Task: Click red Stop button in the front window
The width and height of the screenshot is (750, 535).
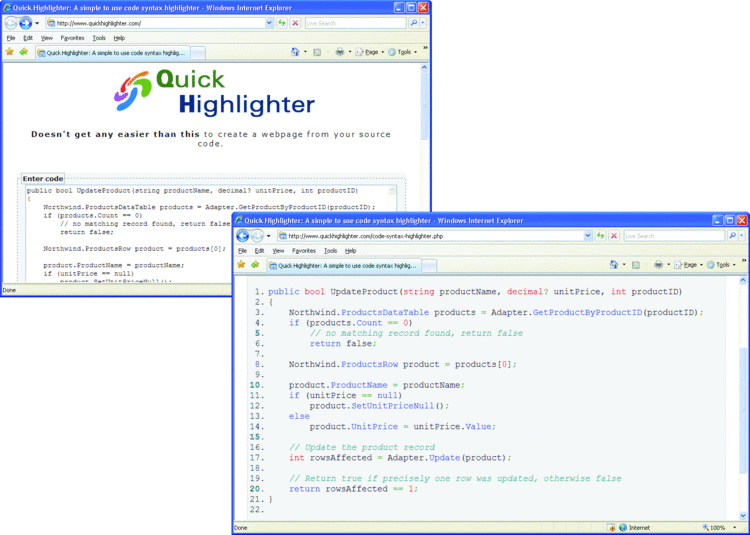Action: click(614, 236)
